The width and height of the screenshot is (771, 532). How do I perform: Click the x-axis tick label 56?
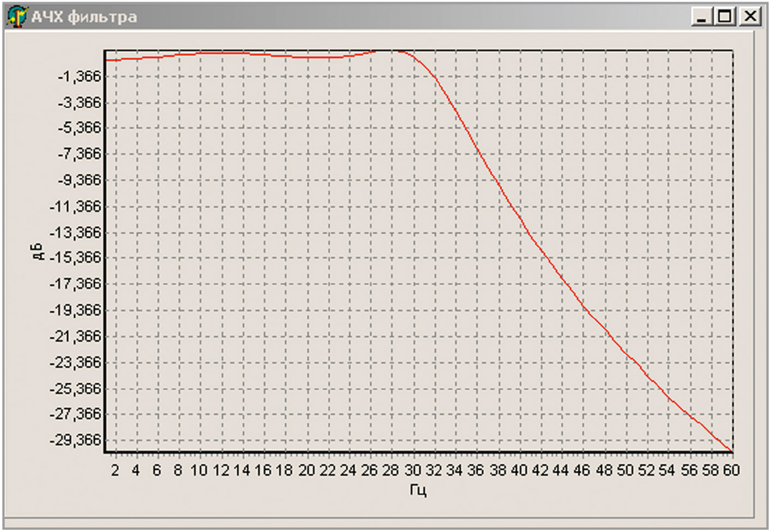click(689, 470)
